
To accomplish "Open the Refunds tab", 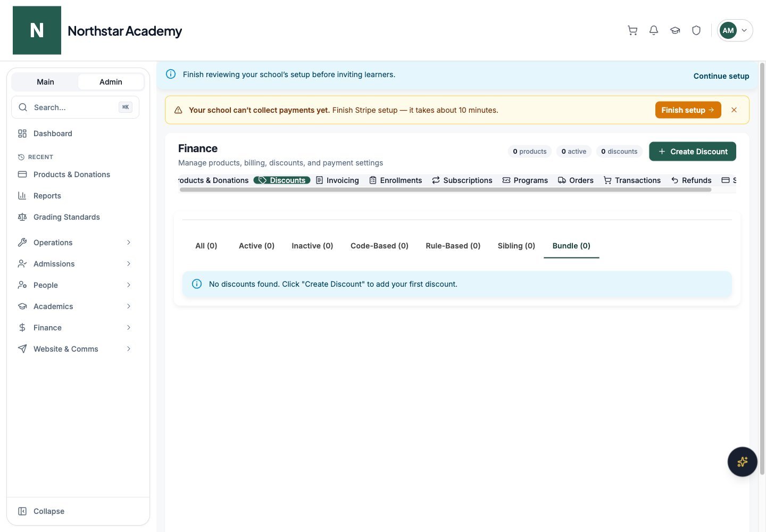I will 691,180.
